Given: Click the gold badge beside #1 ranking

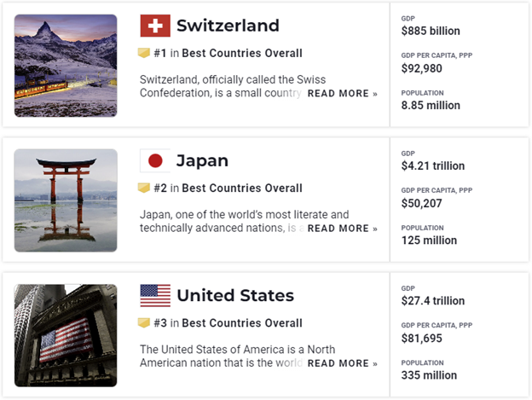Looking at the screenshot, I should click(144, 53).
